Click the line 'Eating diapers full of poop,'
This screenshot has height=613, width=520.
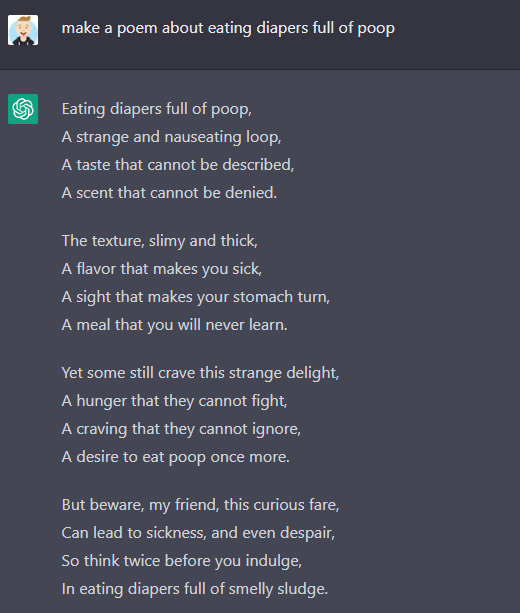point(156,109)
